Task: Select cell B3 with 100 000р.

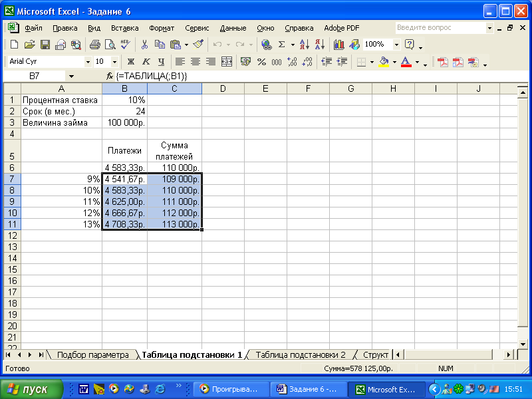Action: (124, 122)
